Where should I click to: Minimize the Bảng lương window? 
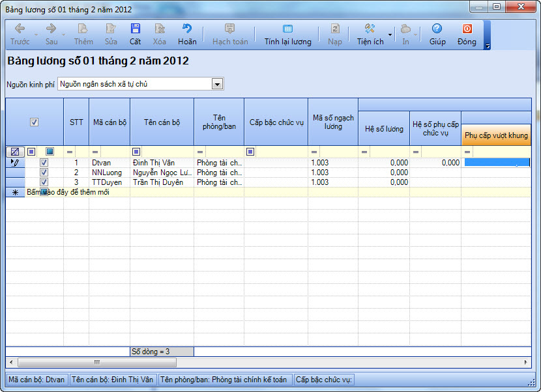tap(478, 7)
